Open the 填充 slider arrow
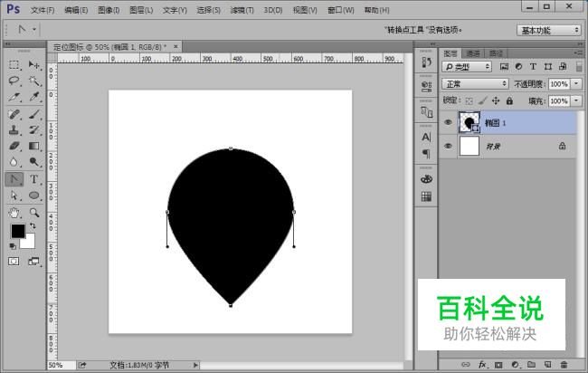 577,100
